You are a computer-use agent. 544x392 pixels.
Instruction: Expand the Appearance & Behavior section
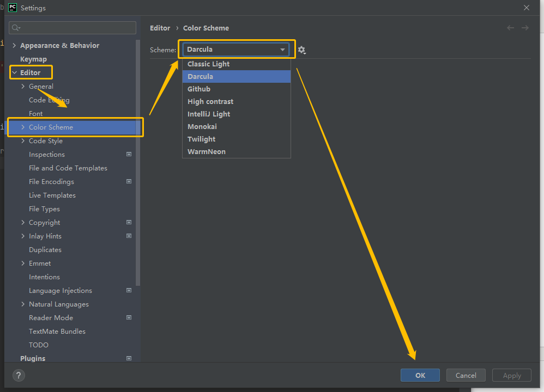14,45
